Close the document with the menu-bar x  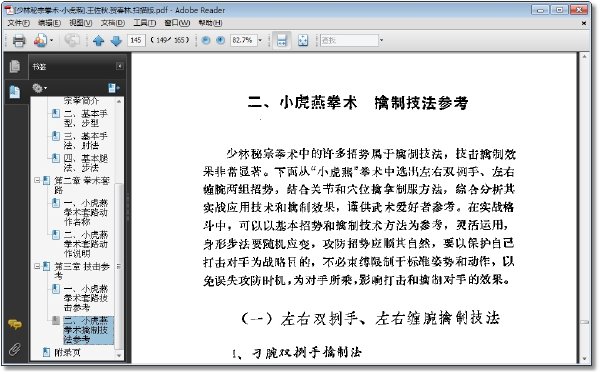click(x=584, y=23)
